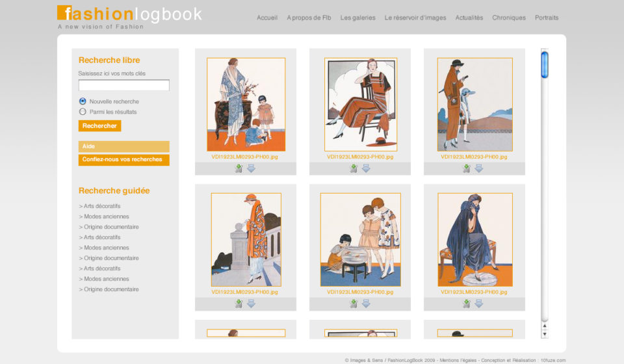This screenshot has height=364, width=624.
Task: Click filename under children with fishbowl illustration
Action: (x=360, y=292)
